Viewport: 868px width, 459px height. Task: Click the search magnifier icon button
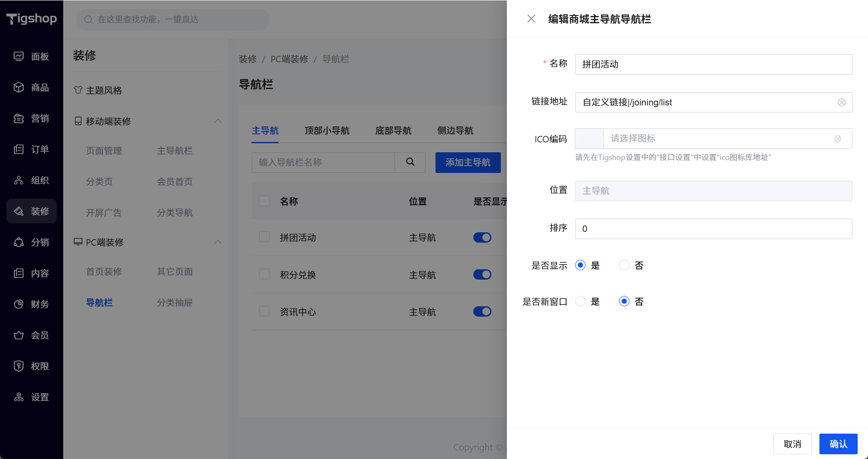pos(410,162)
